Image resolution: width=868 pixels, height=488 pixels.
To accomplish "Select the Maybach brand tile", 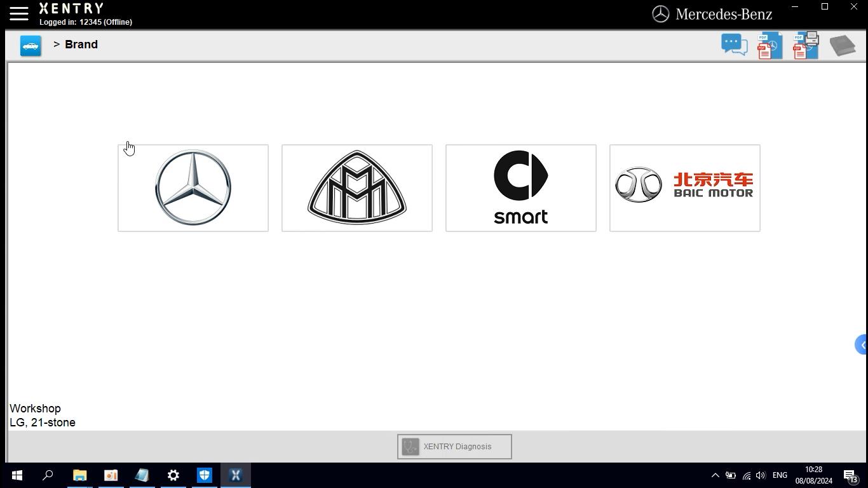I will [357, 188].
